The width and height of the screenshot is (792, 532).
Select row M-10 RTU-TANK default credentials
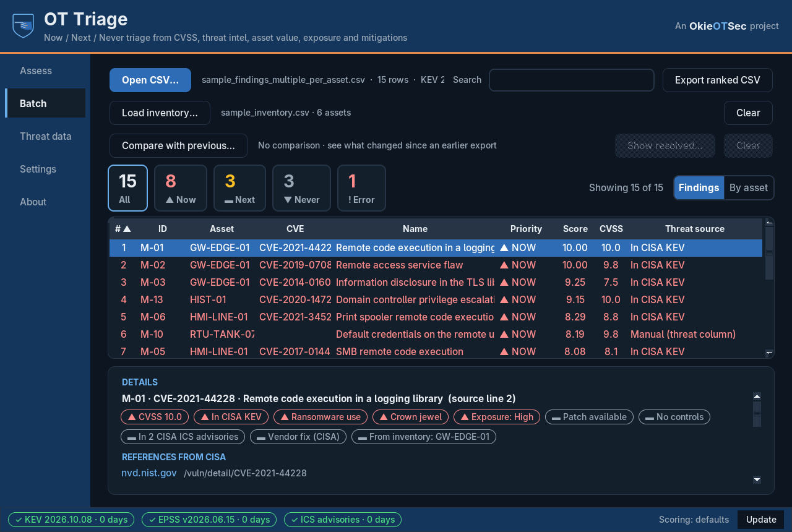click(436, 334)
